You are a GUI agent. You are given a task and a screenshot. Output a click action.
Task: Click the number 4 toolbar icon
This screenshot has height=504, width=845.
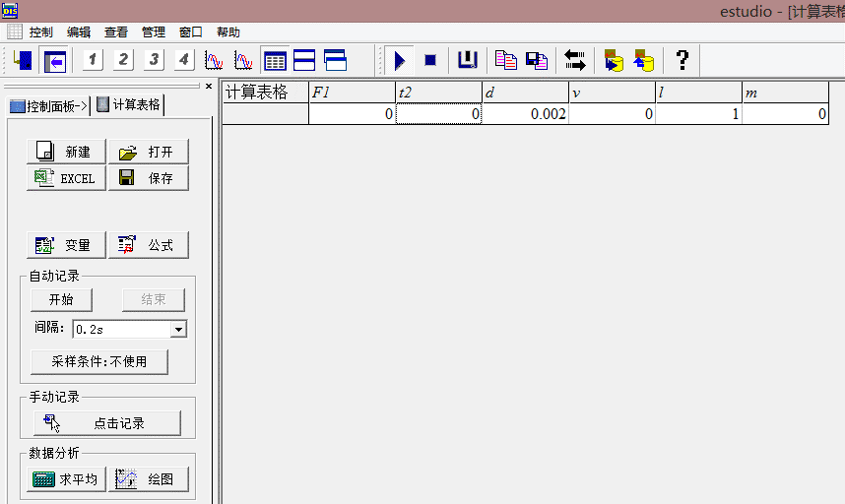tap(184, 61)
